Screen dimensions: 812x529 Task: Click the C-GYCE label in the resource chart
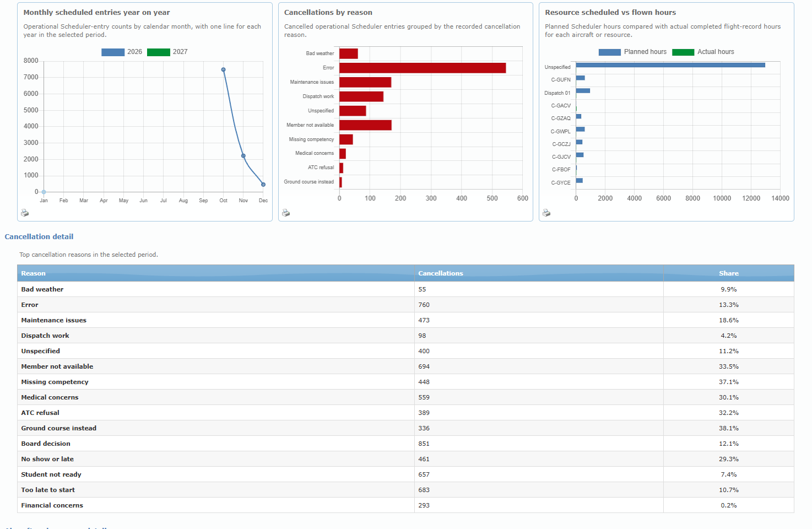561,183
